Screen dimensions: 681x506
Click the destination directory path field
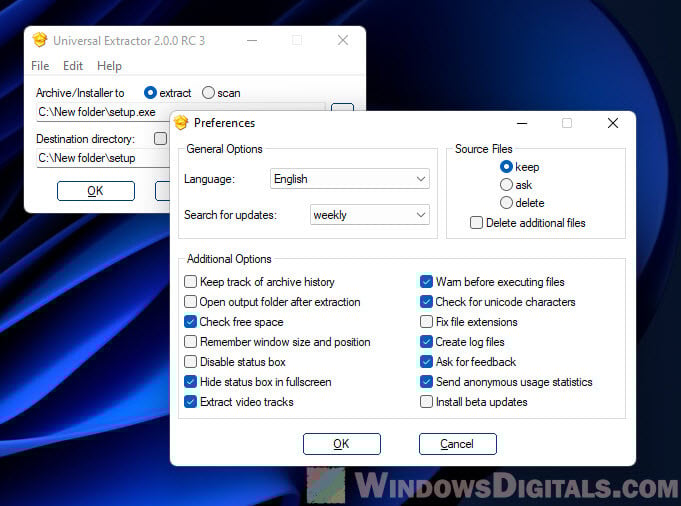[103, 158]
